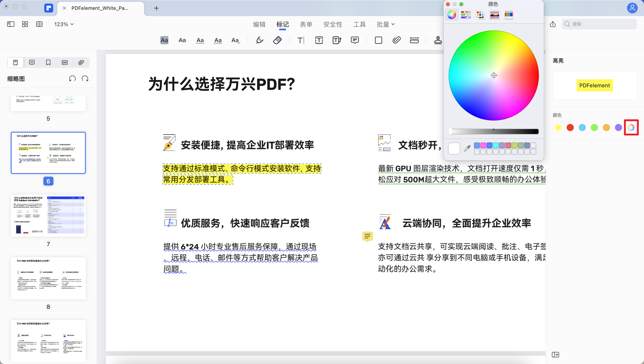Switch to the 表单 tab

(306, 24)
